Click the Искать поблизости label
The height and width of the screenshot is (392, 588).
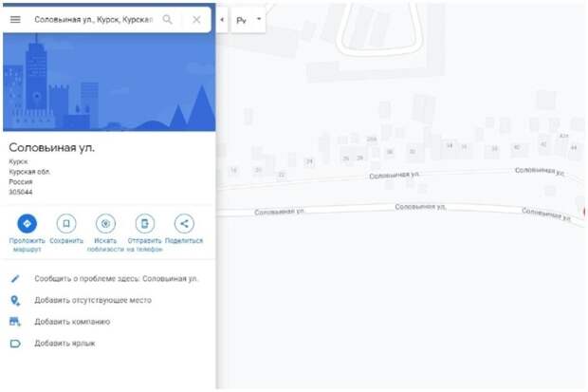(105, 245)
